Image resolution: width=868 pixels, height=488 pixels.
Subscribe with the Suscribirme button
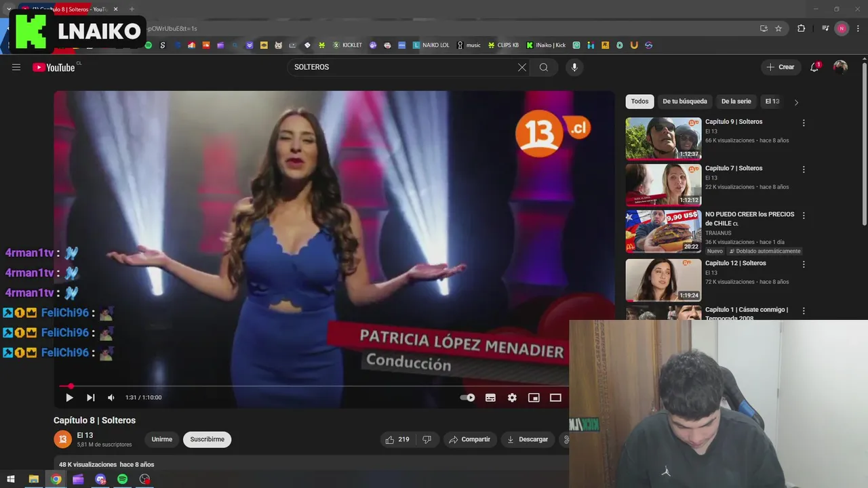tap(208, 439)
